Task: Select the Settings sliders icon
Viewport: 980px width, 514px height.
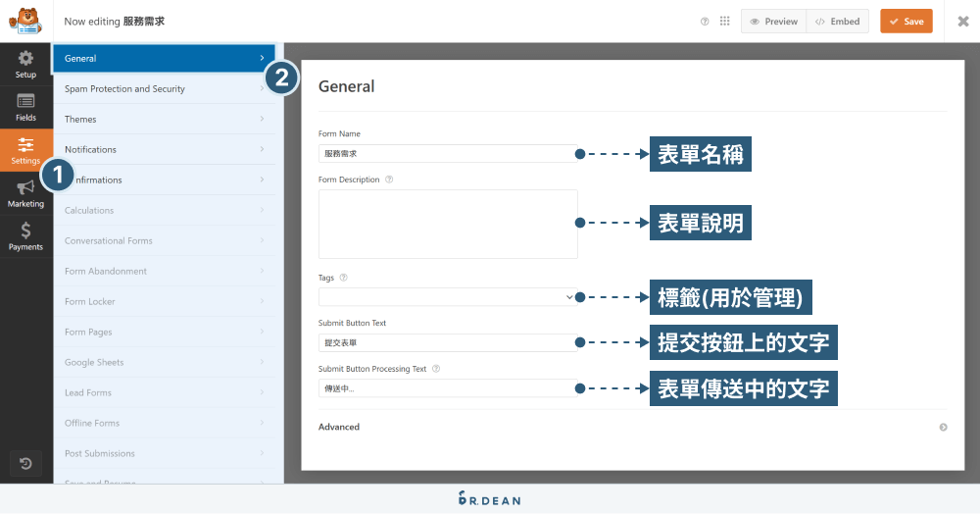Action: click(25, 144)
